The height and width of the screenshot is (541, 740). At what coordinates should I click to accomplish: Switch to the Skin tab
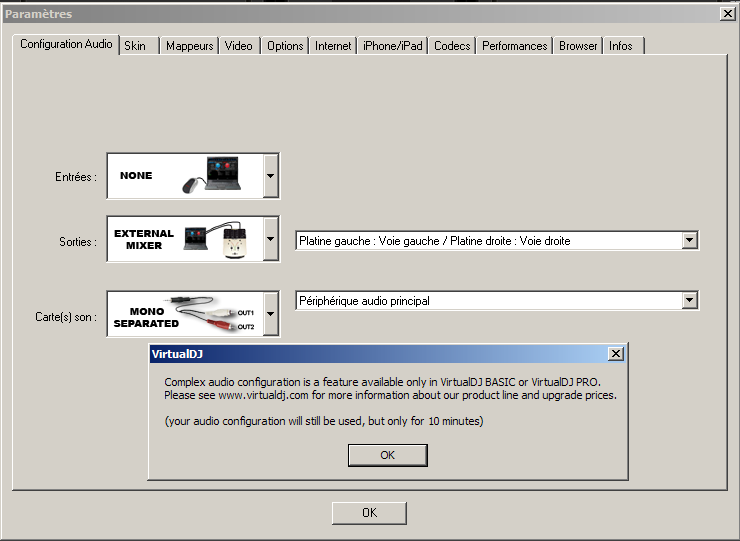point(138,46)
